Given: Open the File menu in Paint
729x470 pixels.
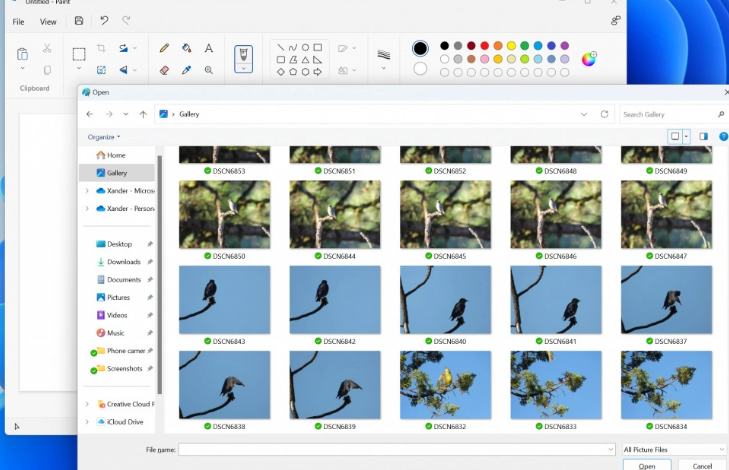Looking at the screenshot, I should click(18, 21).
